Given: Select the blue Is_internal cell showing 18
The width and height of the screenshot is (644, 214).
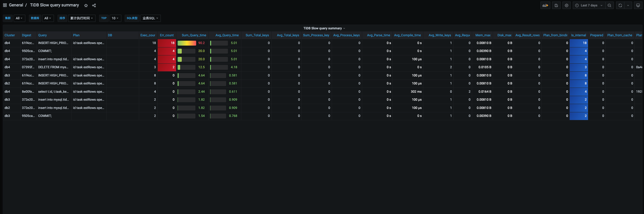Looking at the screenshot, I should [x=579, y=43].
